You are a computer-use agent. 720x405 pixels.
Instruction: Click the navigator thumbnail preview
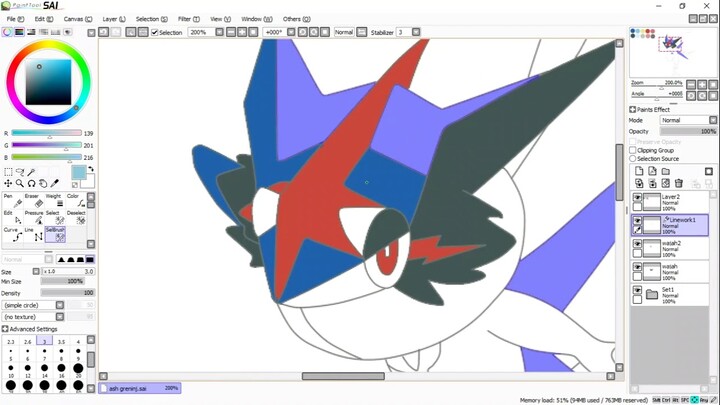tap(673, 51)
